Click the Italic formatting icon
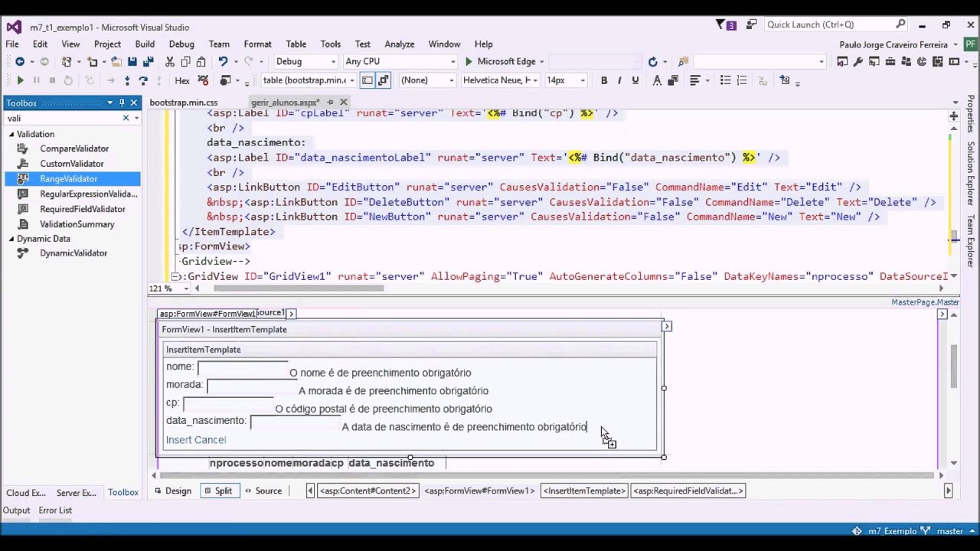Screen dimensions: 980x551 click(619, 80)
